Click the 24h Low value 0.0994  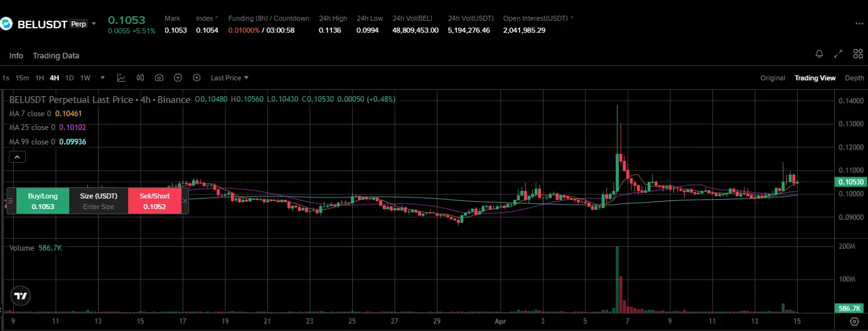click(368, 30)
